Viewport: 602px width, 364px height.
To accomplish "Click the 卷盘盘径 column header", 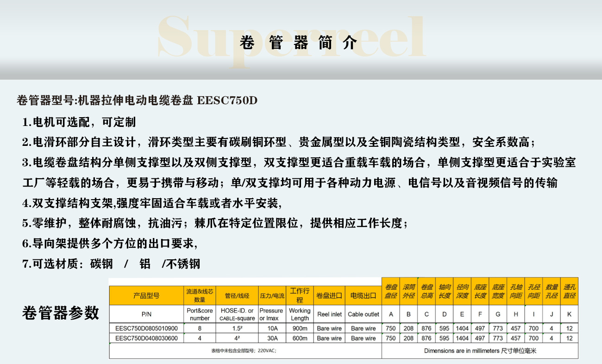I will [x=391, y=291].
